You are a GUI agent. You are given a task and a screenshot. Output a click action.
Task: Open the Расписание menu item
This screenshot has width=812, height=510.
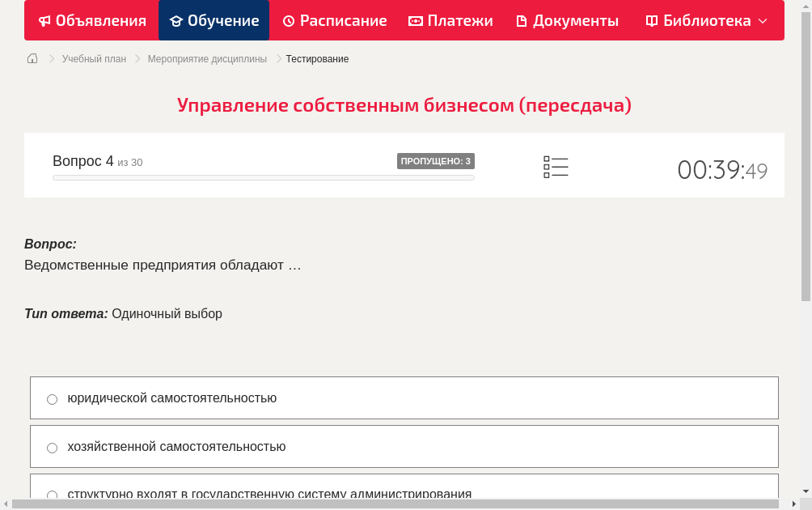(334, 20)
